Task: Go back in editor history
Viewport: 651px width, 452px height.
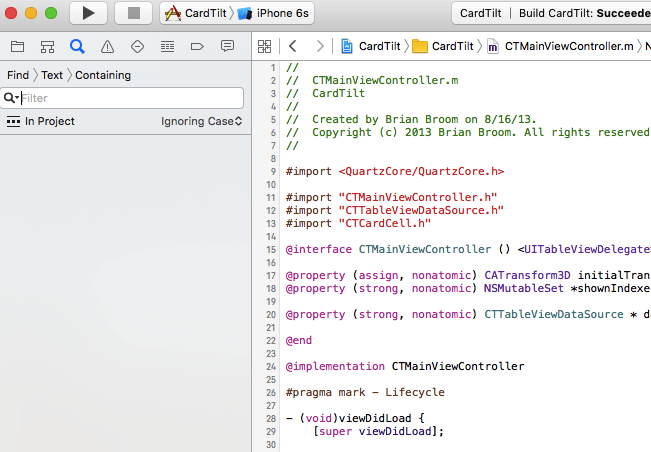Action: coord(293,46)
